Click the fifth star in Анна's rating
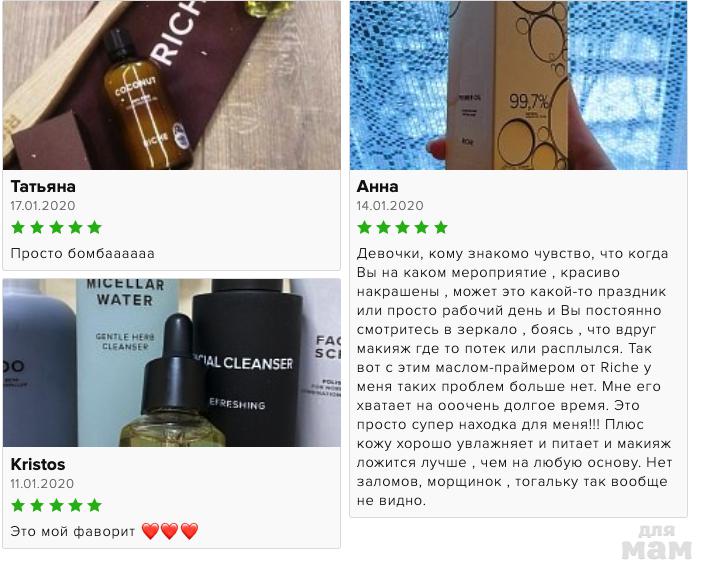This screenshot has height=574, width=707. [x=441, y=227]
